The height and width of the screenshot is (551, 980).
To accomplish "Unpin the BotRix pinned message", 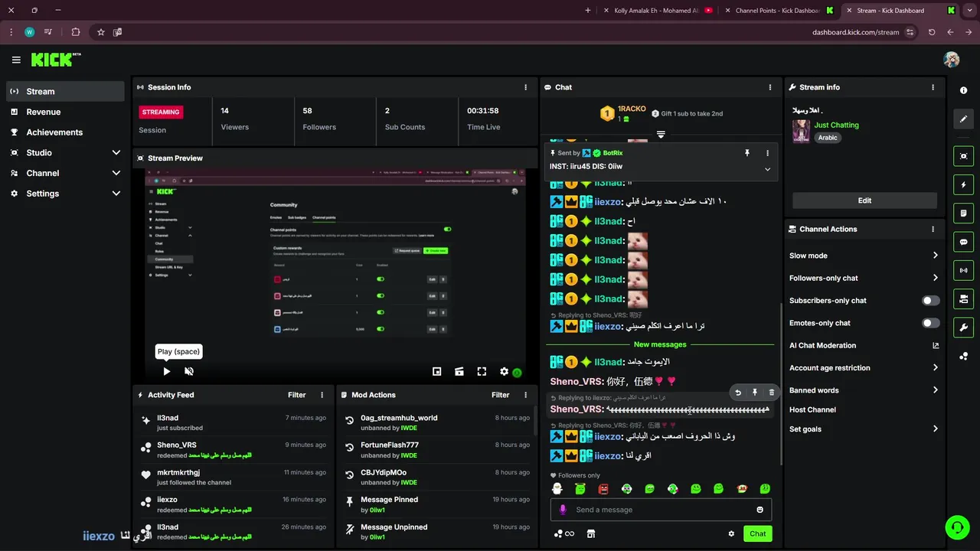I will point(747,153).
